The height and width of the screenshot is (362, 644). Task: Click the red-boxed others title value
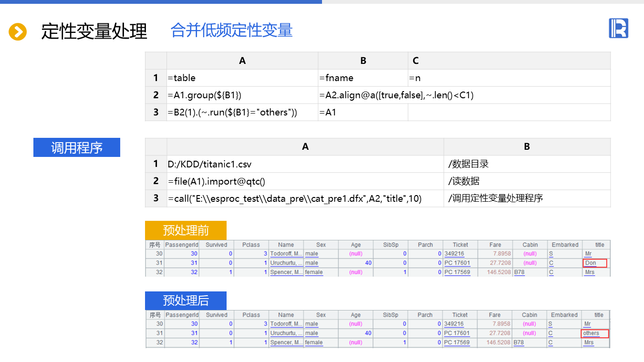click(594, 333)
